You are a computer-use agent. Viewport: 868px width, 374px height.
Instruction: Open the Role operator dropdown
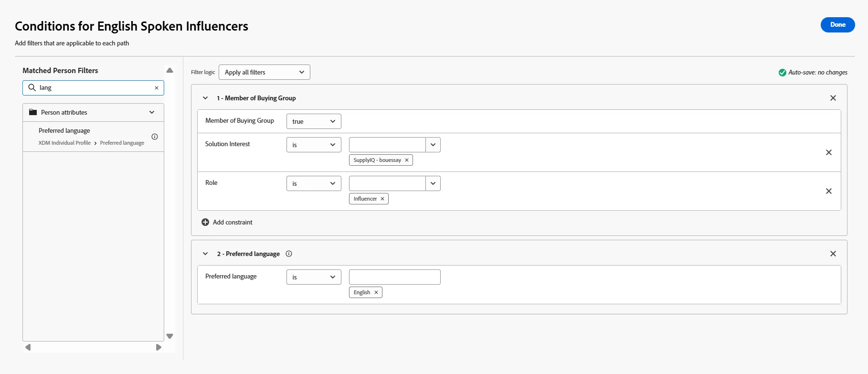tap(314, 183)
